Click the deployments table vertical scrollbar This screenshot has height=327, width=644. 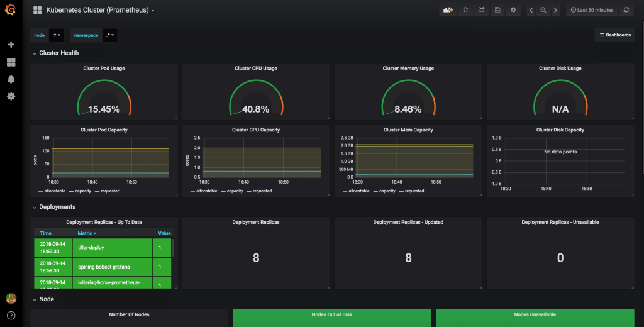pyautogui.click(x=172, y=248)
